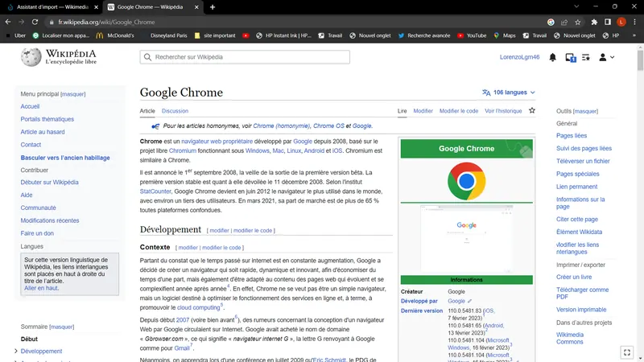
Task: Open the navigateur web propriétaire link
Action: coord(217,142)
